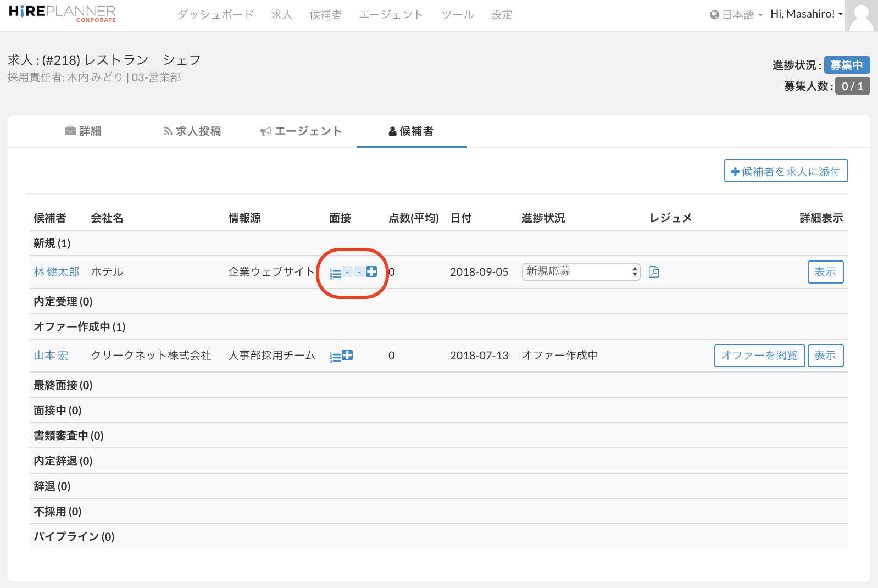Click the オファーを閲覧 button

(759, 356)
